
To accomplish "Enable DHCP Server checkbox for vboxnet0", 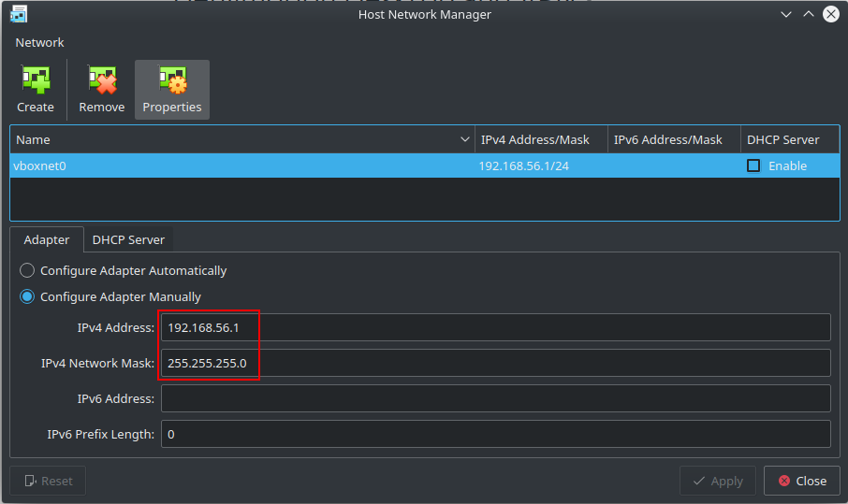I will [x=753, y=166].
